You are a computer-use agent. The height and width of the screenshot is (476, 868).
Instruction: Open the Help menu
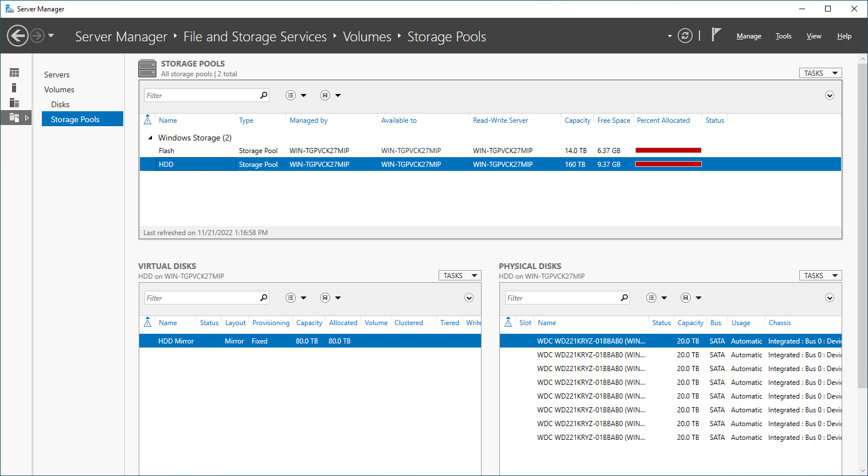pyautogui.click(x=844, y=36)
